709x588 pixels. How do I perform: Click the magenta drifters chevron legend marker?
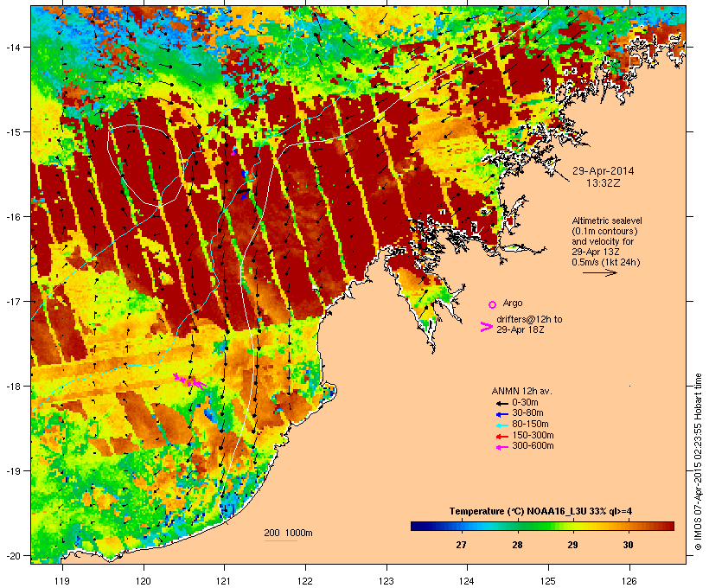tap(486, 327)
